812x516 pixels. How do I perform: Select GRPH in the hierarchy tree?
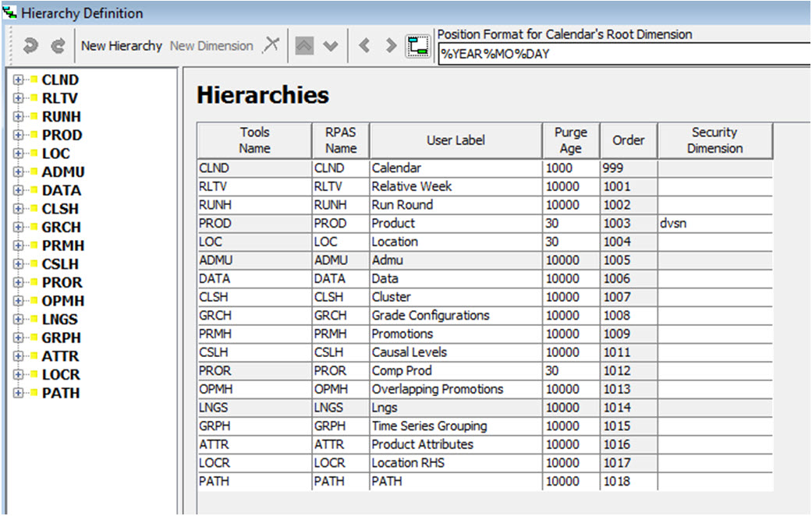click(62, 338)
